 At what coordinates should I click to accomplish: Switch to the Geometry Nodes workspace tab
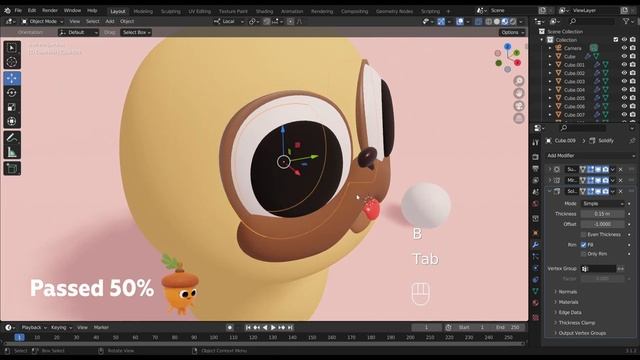[394, 11]
